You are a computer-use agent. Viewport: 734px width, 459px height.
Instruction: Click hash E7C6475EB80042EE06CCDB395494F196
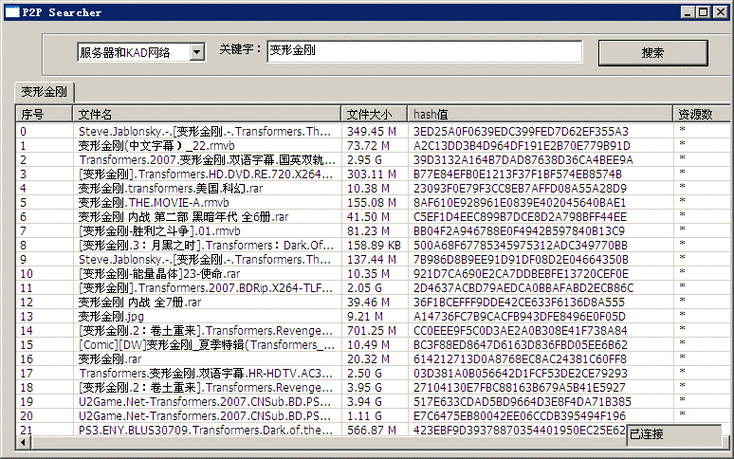point(520,415)
